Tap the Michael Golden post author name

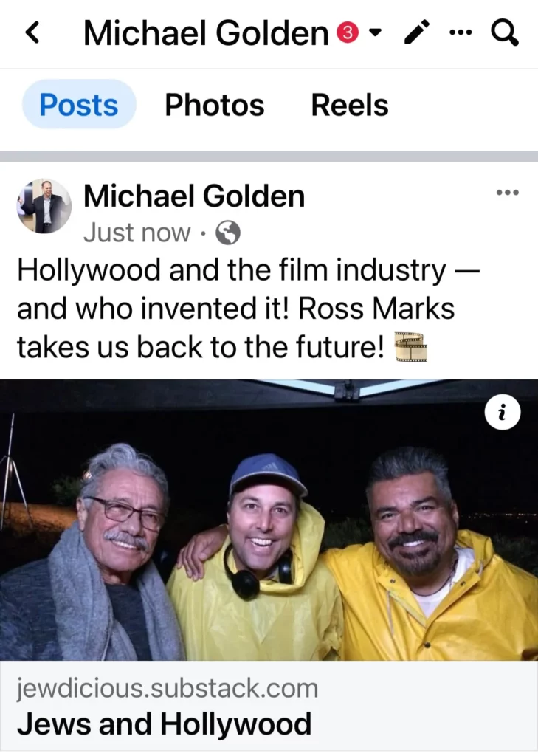(x=194, y=196)
